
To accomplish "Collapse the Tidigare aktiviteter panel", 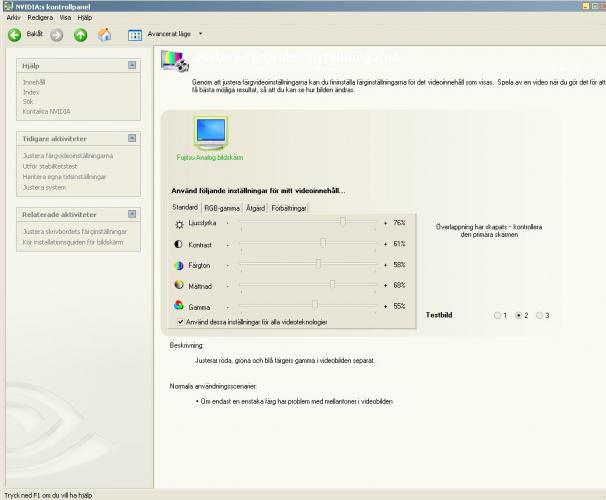I will [132, 138].
